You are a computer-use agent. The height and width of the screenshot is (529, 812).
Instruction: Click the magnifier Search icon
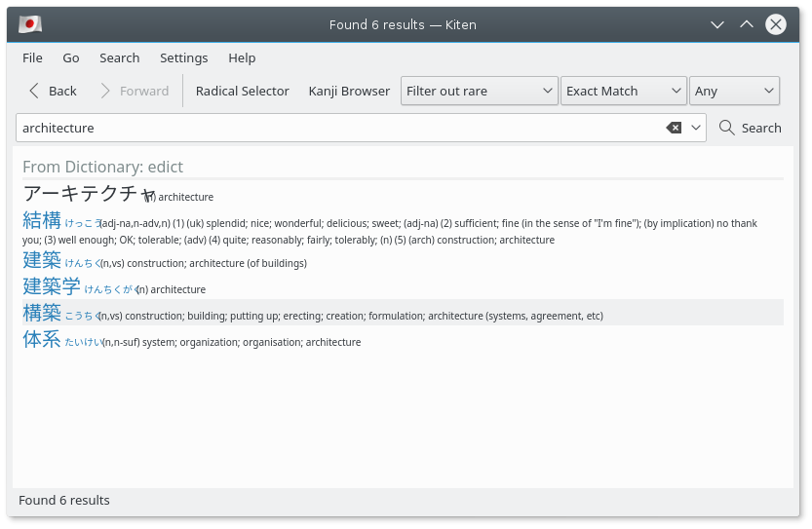pyautogui.click(x=727, y=128)
